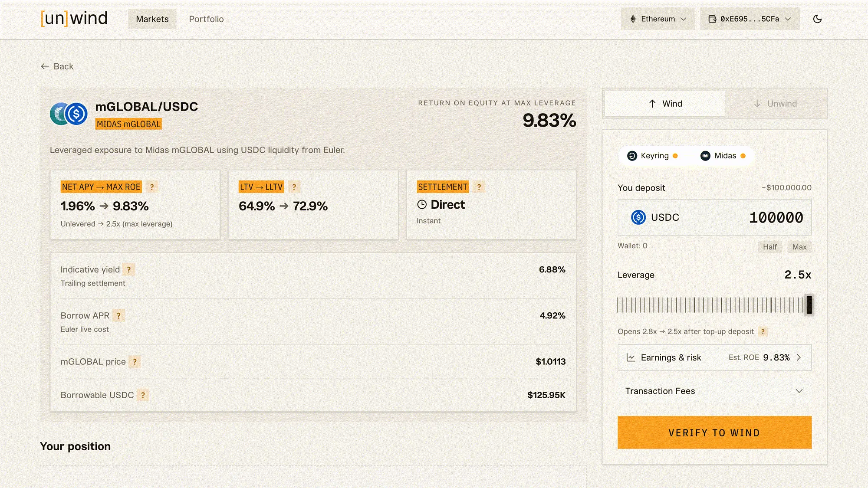The image size is (868, 488).
Task: Open help for NET APY → MAX ROE
Action: tap(152, 187)
